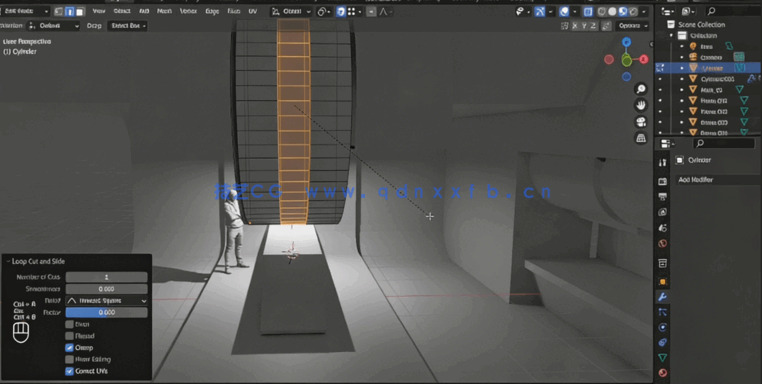Uncheck the Clamp checkbox

[x=69, y=348]
